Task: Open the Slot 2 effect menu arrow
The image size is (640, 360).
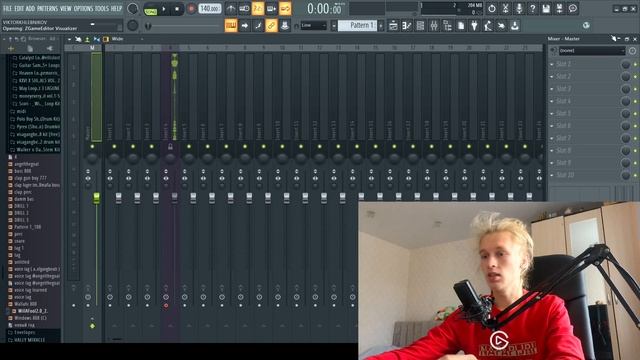Action: [552, 77]
